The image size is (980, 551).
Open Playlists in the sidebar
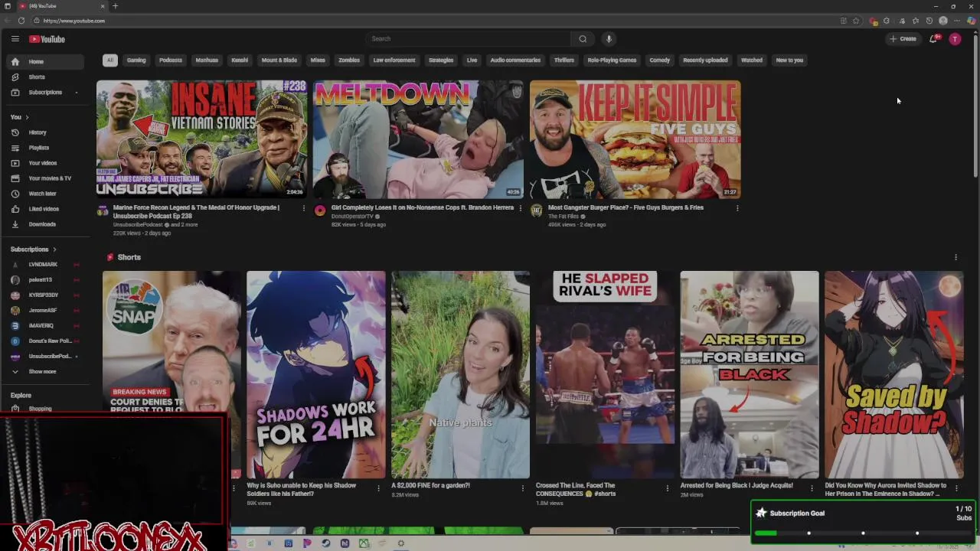(45, 148)
